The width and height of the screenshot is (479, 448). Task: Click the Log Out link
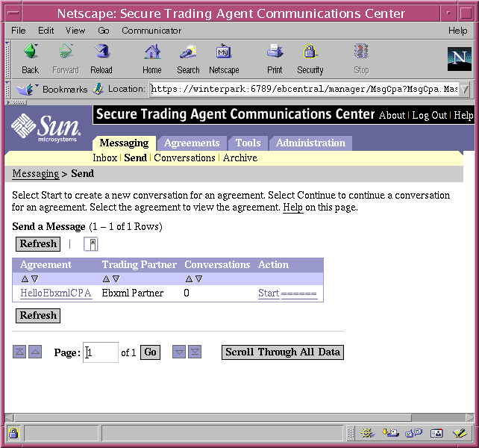click(429, 115)
